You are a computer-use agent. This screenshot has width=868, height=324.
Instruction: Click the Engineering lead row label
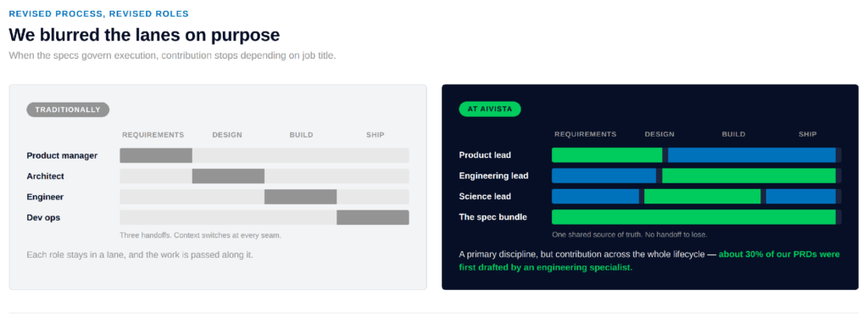pos(494,176)
